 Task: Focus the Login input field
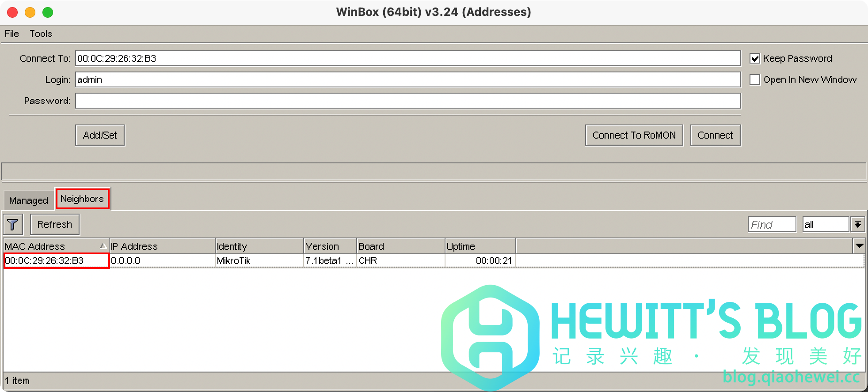tap(408, 79)
